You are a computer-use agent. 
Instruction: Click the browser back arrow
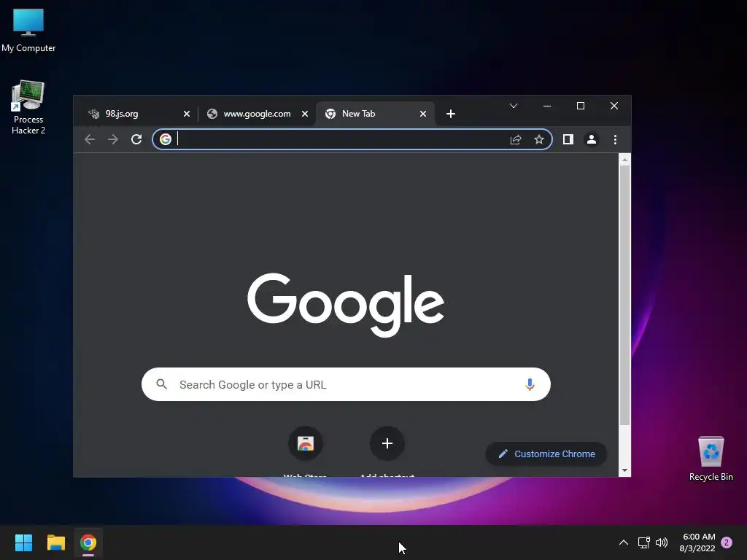click(90, 139)
